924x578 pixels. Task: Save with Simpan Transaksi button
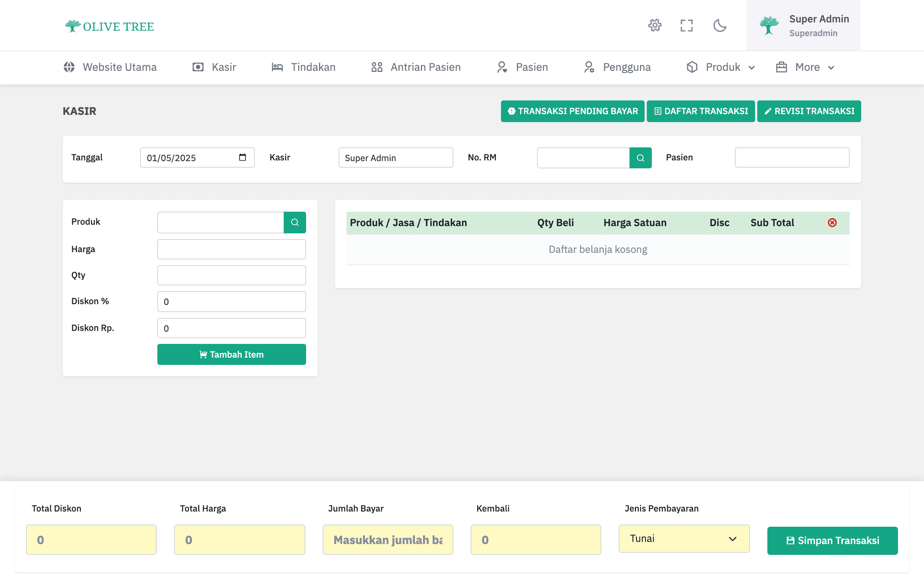tap(832, 540)
